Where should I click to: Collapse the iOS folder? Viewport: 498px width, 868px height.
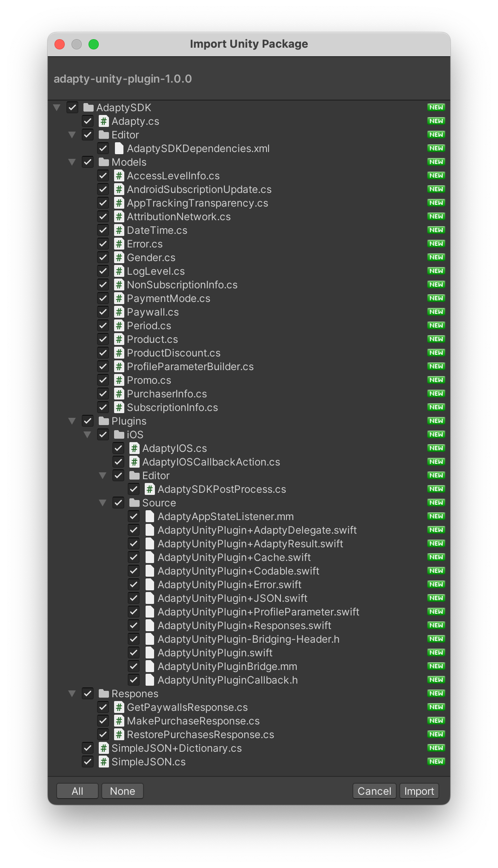coord(87,434)
